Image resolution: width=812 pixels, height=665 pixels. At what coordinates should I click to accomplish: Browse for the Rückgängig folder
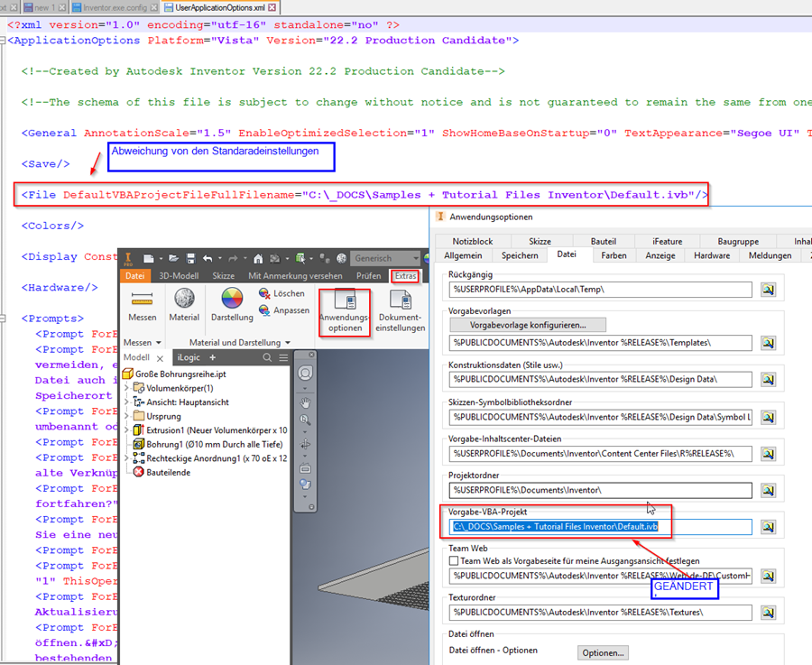(x=768, y=290)
